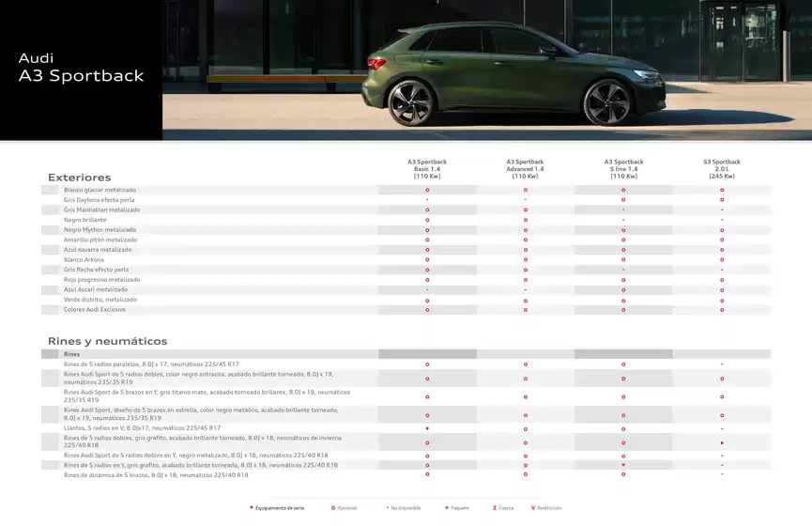Click the 'Opcional' legend label
Screen dimensions: 812x526
click(x=347, y=508)
